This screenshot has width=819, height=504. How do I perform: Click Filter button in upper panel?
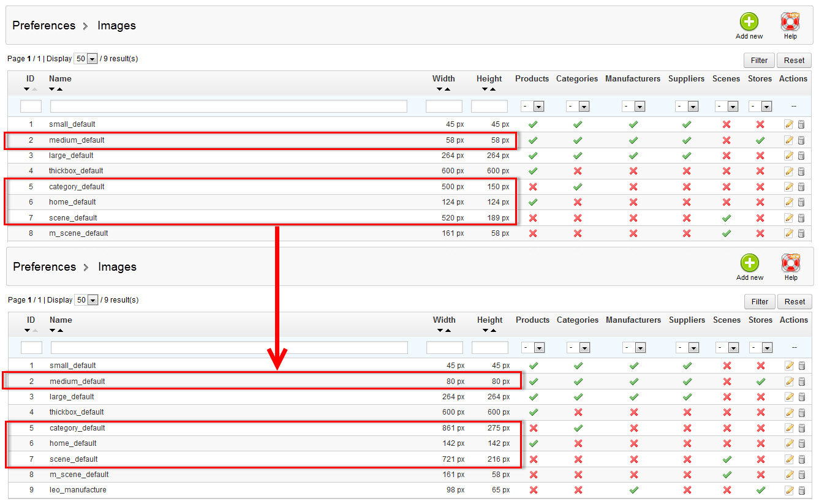[759, 60]
